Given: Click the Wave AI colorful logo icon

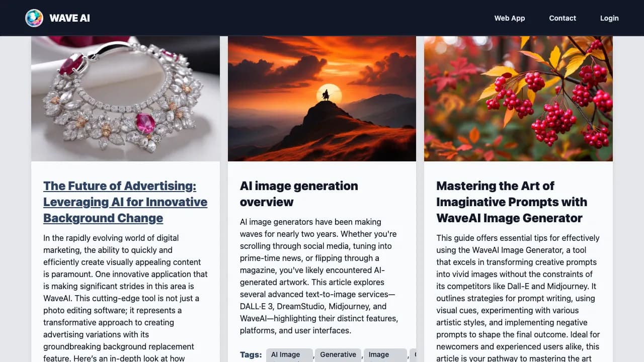Looking at the screenshot, I should [34, 18].
